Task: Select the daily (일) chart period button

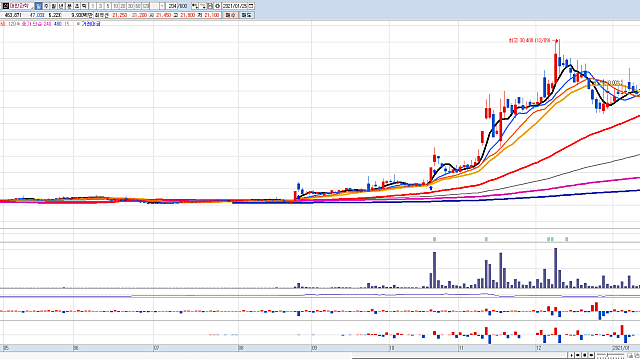Action: 38,6
